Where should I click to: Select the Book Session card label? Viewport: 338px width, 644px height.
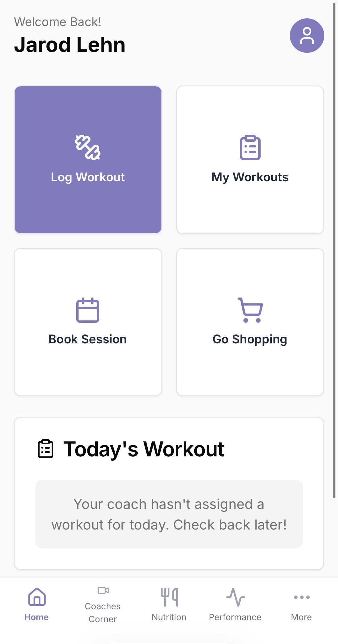(88, 339)
